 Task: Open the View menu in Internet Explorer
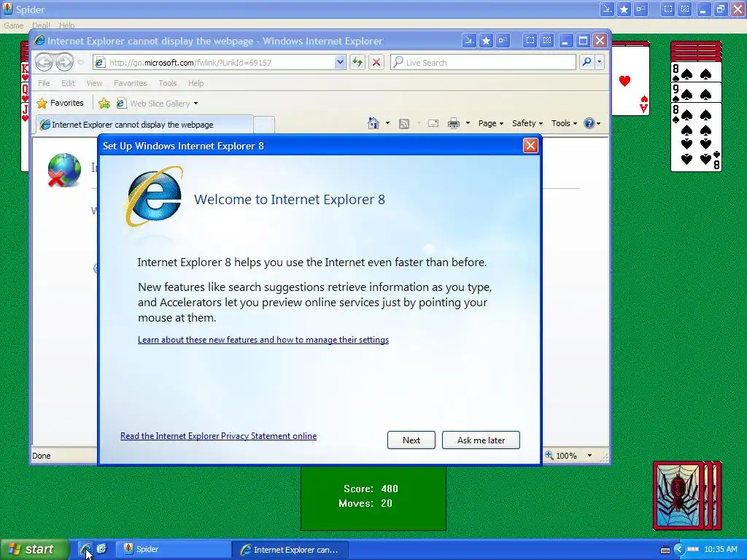pyautogui.click(x=94, y=83)
